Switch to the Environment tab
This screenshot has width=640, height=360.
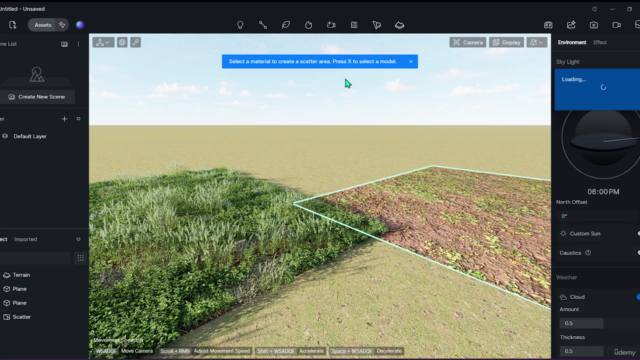(x=572, y=42)
